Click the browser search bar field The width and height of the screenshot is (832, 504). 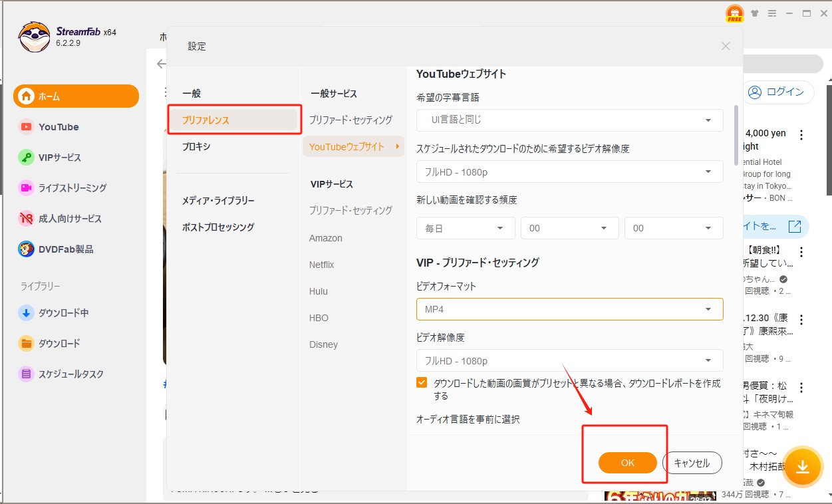pos(783,64)
